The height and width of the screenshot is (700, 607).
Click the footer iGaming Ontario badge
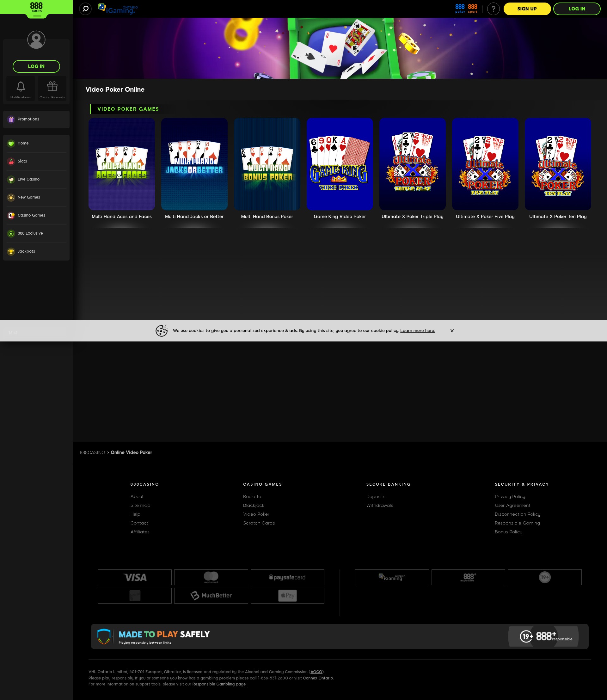[392, 577]
